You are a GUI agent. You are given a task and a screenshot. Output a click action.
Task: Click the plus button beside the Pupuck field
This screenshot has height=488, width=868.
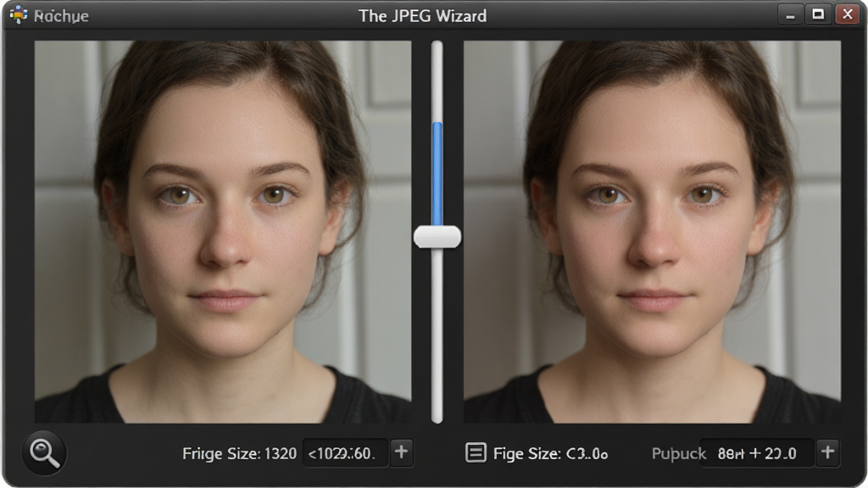pos(827,452)
